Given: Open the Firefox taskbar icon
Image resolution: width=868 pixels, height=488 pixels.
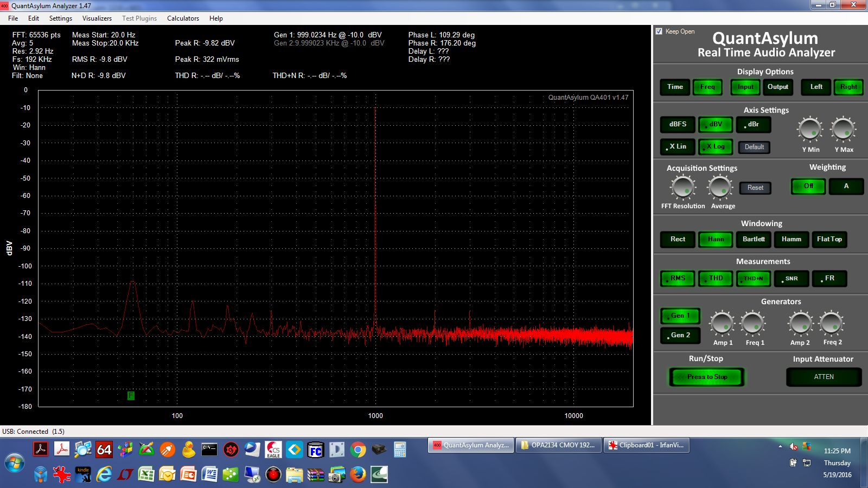Looking at the screenshot, I should click(358, 475).
